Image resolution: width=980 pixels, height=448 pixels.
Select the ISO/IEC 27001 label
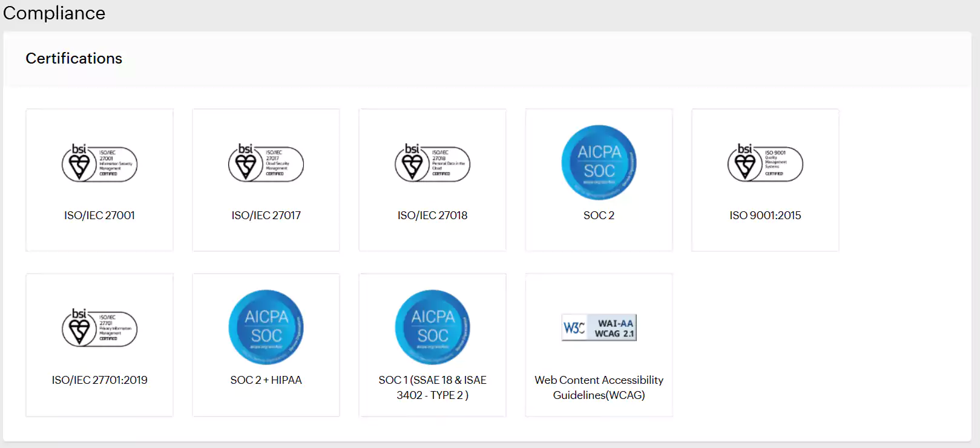(x=100, y=216)
